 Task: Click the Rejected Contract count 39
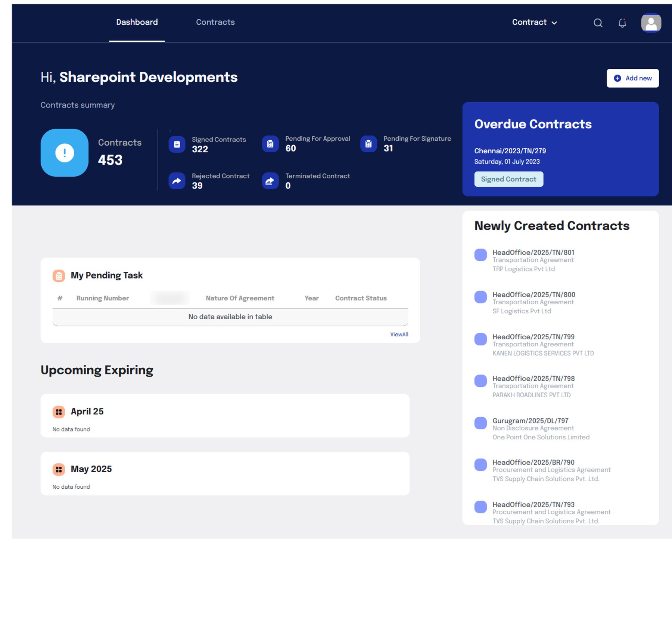click(x=197, y=186)
